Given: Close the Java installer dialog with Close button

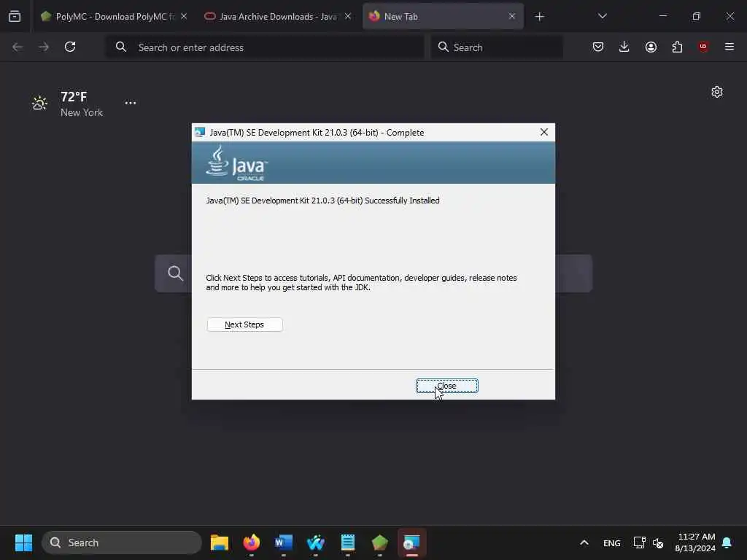Looking at the screenshot, I should coord(446,386).
